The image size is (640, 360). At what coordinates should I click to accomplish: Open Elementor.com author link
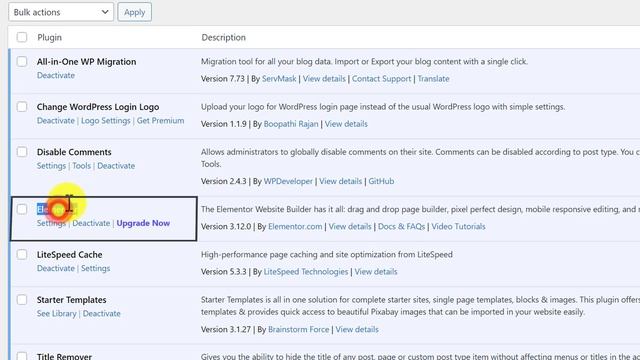coord(295,227)
